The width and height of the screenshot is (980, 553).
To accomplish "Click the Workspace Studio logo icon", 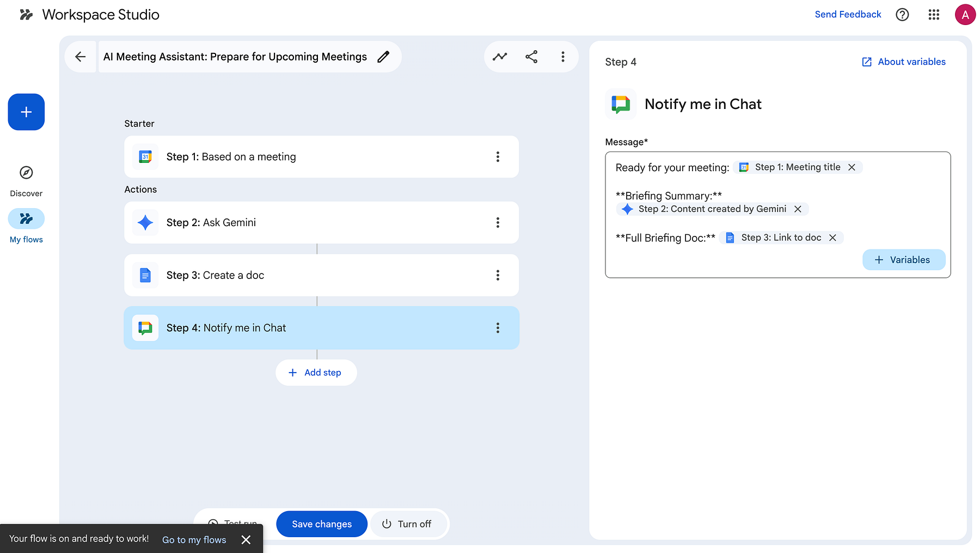I will pos(26,15).
